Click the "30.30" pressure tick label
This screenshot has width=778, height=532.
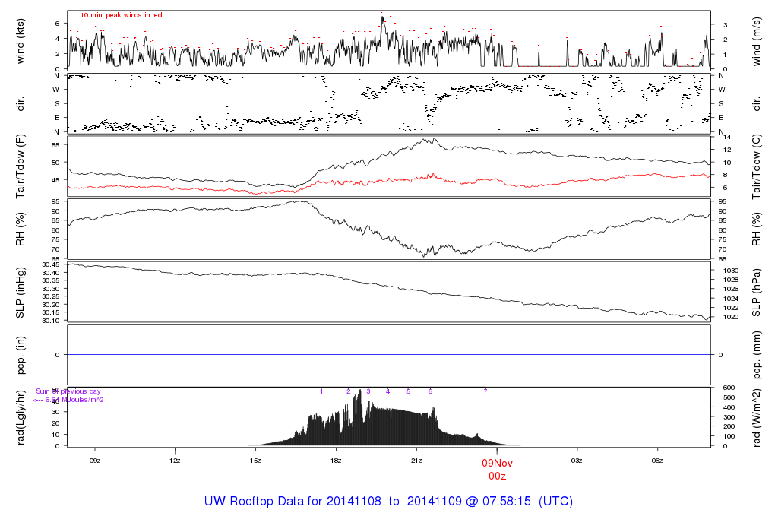click(x=51, y=289)
